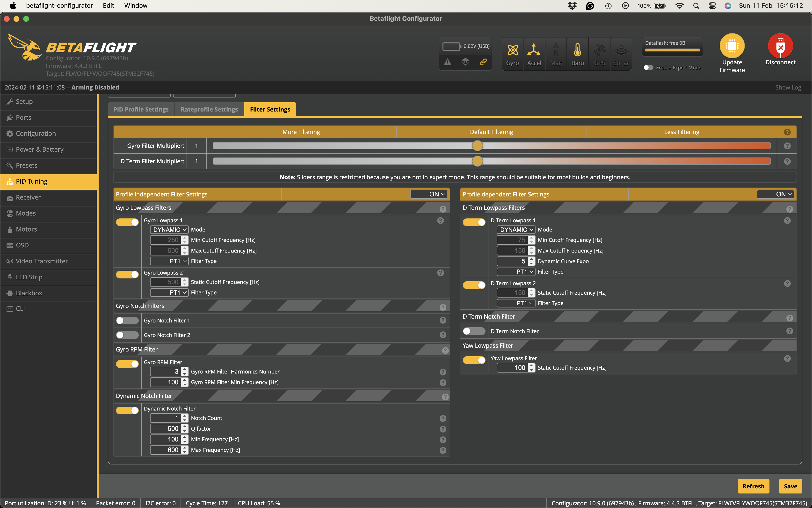Open Profile dependent Filter Settings ON dropdown

point(776,194)
